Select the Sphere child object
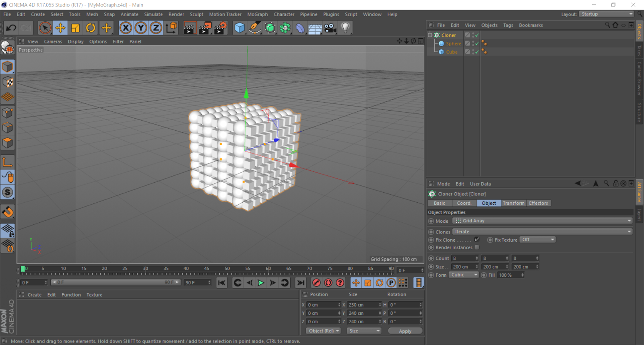Viewport: 644px width, 345px height. pyautogui.click(x=453, y=44)
